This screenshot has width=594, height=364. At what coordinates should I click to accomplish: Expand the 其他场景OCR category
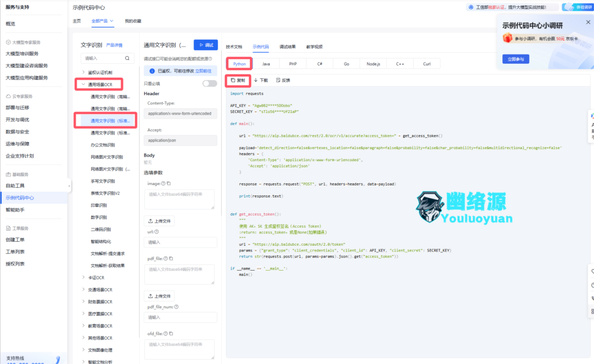click(84, 338)
